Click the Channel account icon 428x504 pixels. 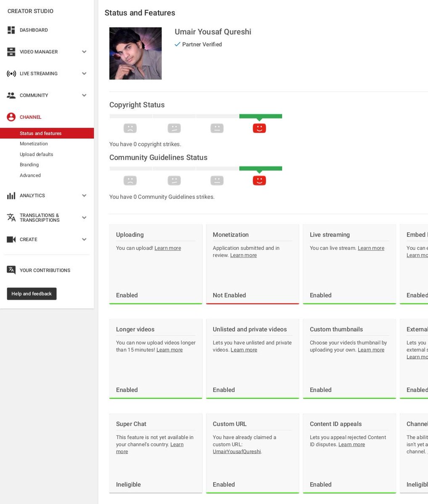coord(11,117)
